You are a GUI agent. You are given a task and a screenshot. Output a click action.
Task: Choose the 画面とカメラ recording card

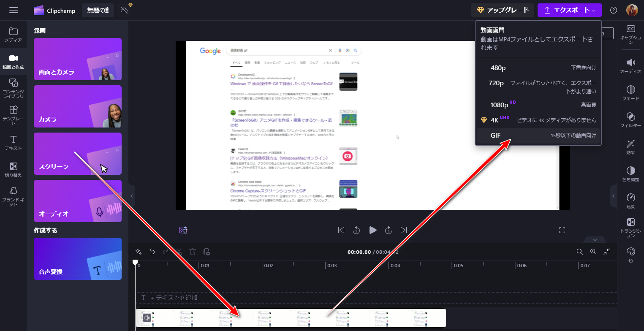click(78, 59)
